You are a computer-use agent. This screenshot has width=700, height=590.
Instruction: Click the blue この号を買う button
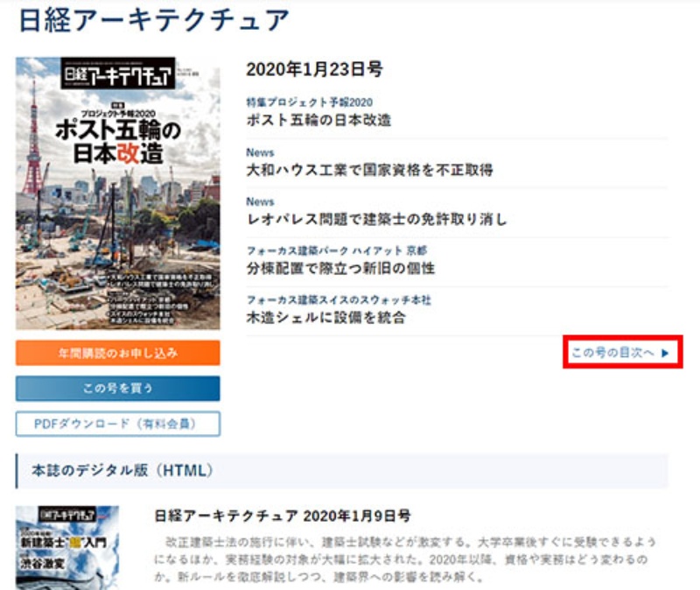point(117,389)
